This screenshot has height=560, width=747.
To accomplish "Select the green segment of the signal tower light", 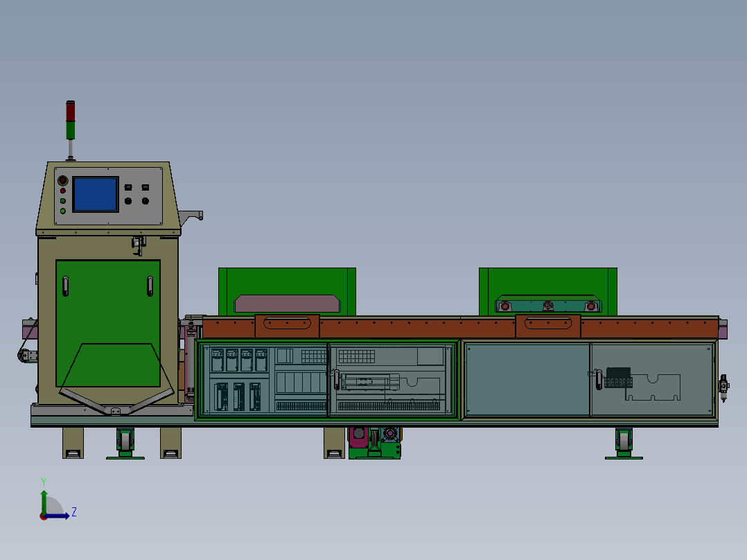I will [71, 130].
